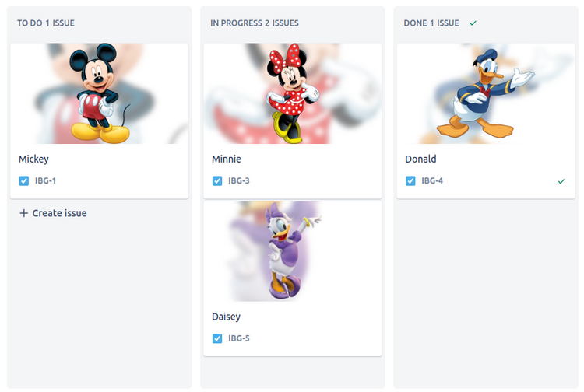Click the green done checkmark on Donald card
Image resolution: width=584 pixels, height=392 pixels.
(x=561, y=181)
